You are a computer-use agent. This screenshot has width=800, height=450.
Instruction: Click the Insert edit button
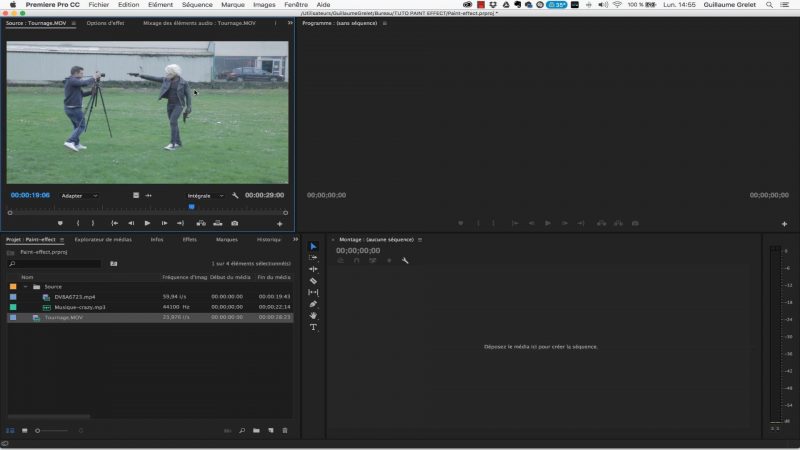201,223
